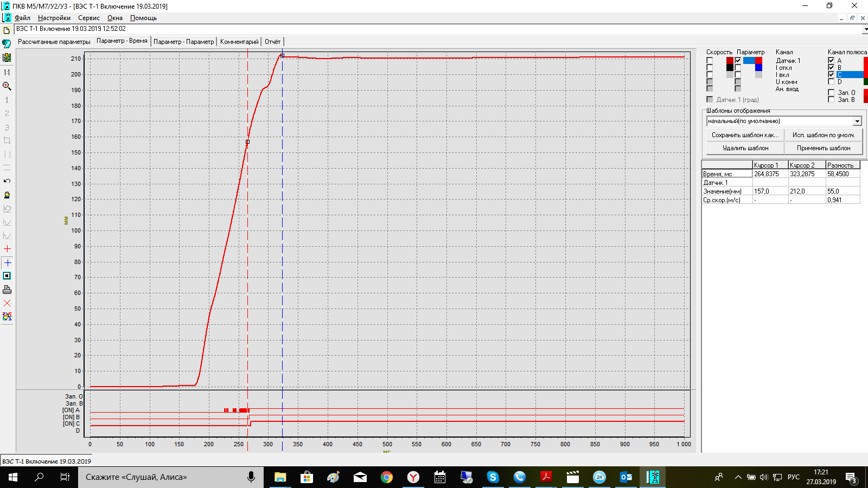Click the Применить шаблон button

pos(823,148)
